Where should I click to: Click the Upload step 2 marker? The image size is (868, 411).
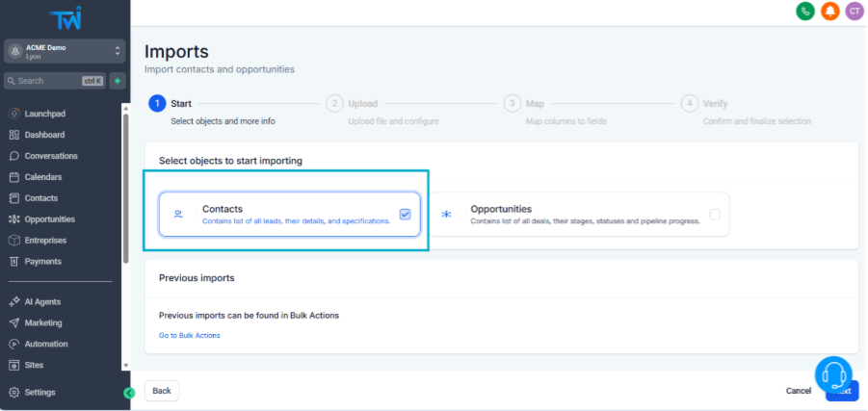click(334, 104)
